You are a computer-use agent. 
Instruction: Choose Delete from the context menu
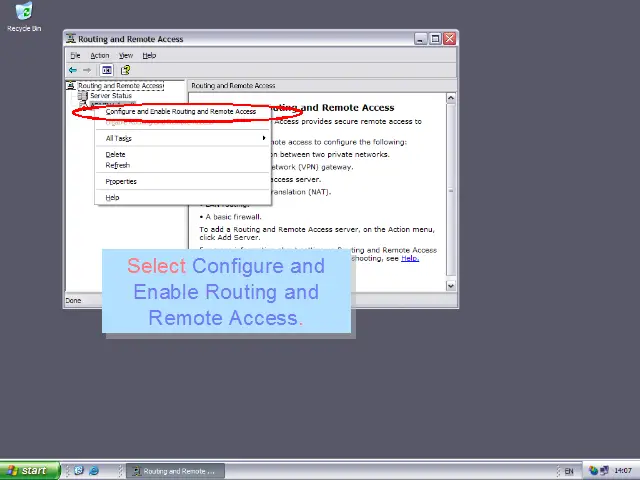(x=116, y=154)
